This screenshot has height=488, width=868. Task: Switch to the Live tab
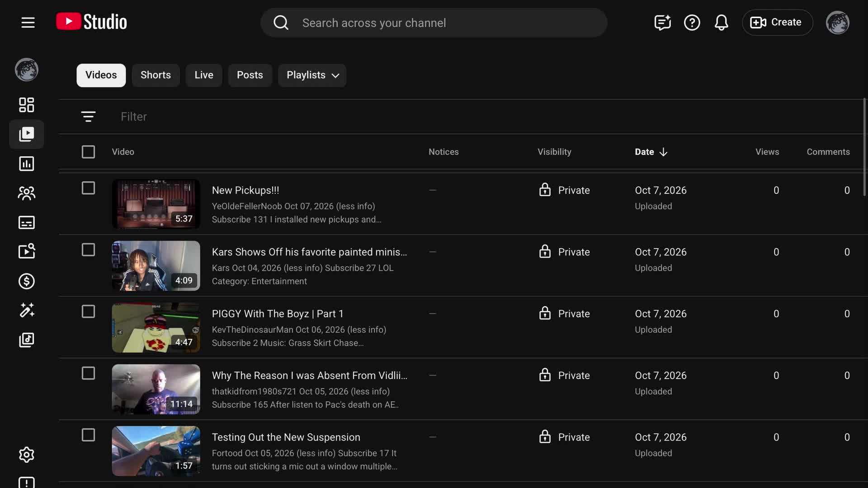pyautogui.click(x=204, y=75)
